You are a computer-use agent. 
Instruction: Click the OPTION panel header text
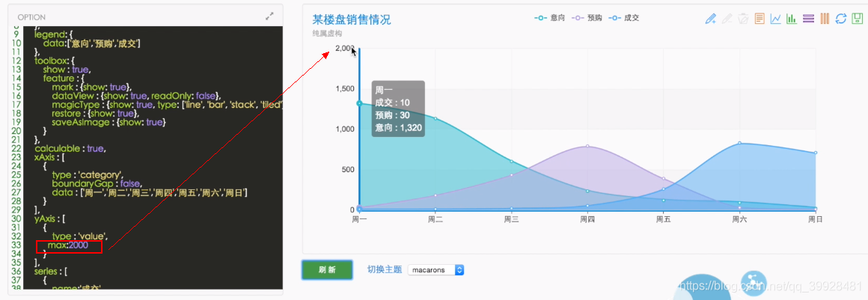click(31, 17)
